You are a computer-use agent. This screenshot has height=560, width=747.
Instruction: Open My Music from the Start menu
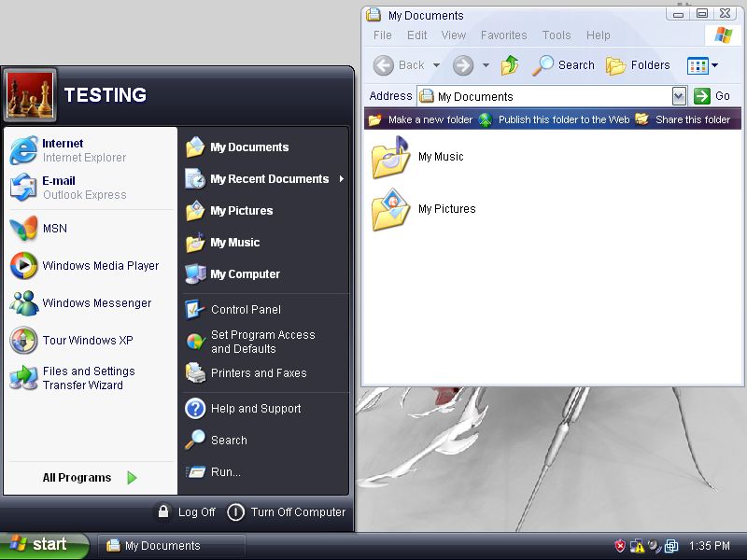point(264,243)
